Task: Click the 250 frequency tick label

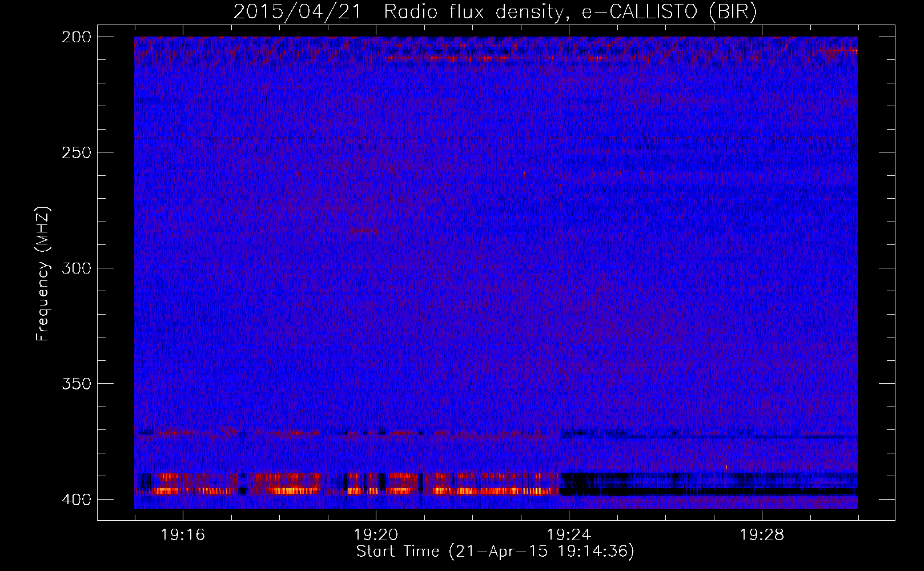Action: [x=76, y=152]
